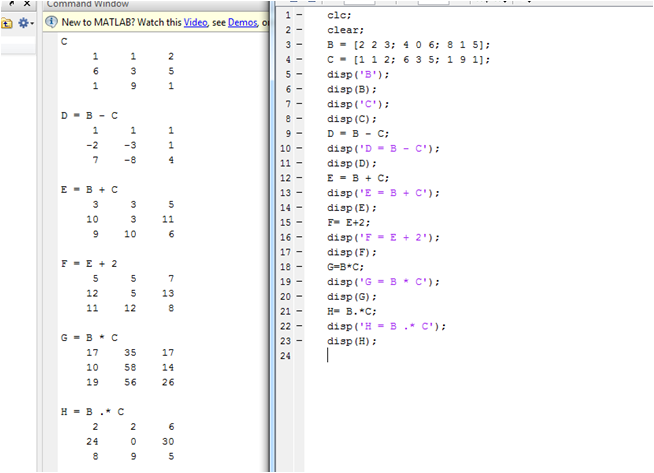Click the value 26 in the G matrix
This screenshot has width=654, height=473.
coord(168,382)
